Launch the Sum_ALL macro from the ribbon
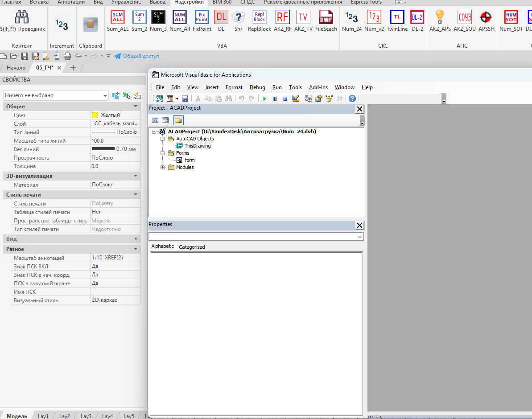 tap(117, 16)
